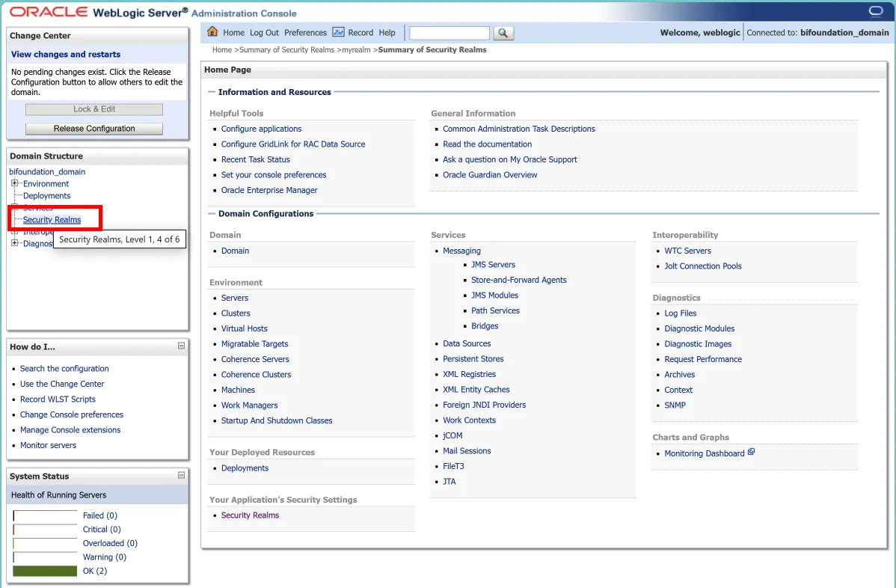896x588 pixels.
Task: Expand the Diagnostics tree node
Action: click(x=15, y=243)
